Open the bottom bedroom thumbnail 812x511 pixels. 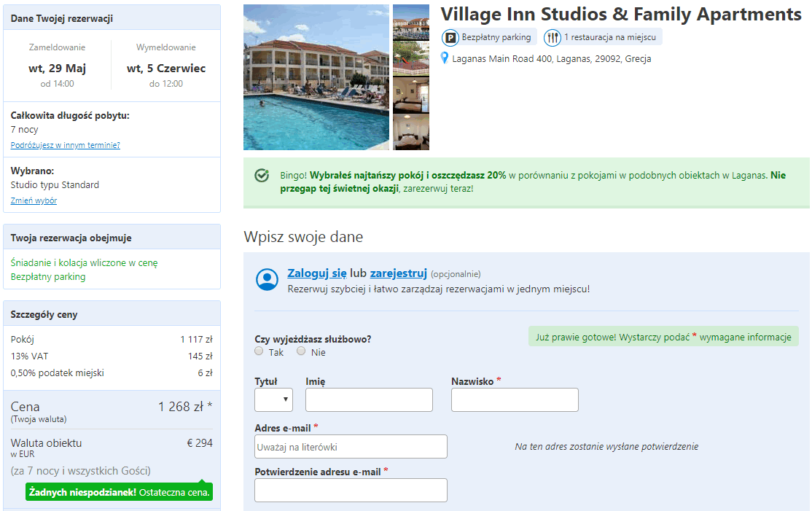point(411,133)
